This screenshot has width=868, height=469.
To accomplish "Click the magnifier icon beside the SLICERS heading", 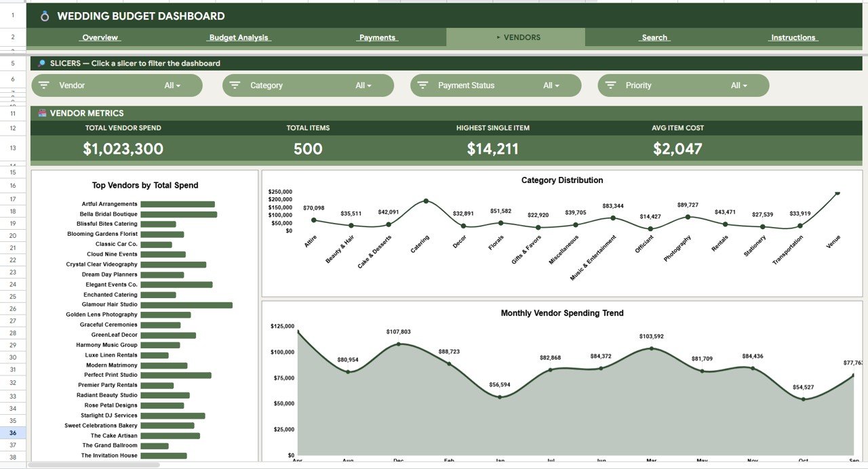I will 41,63.
